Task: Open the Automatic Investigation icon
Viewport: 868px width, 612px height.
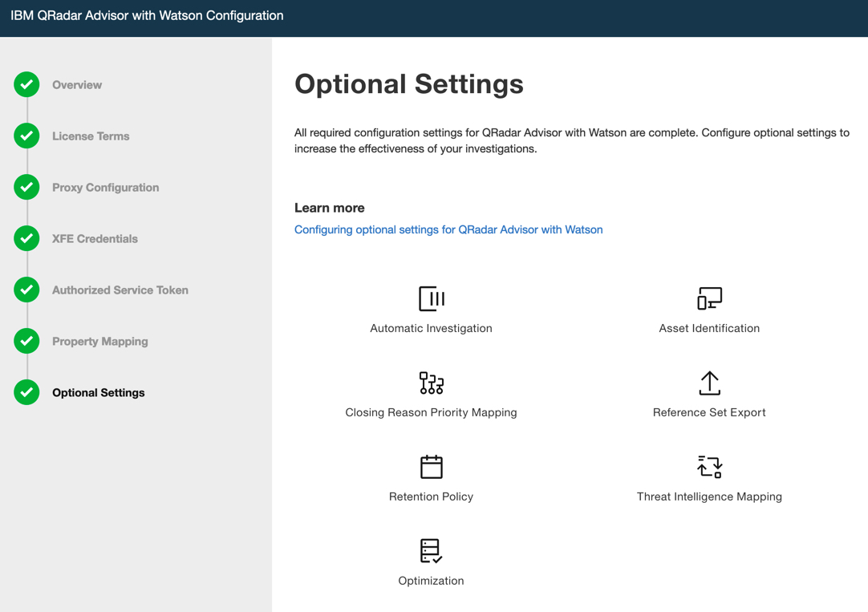Action: pos(432,299)
